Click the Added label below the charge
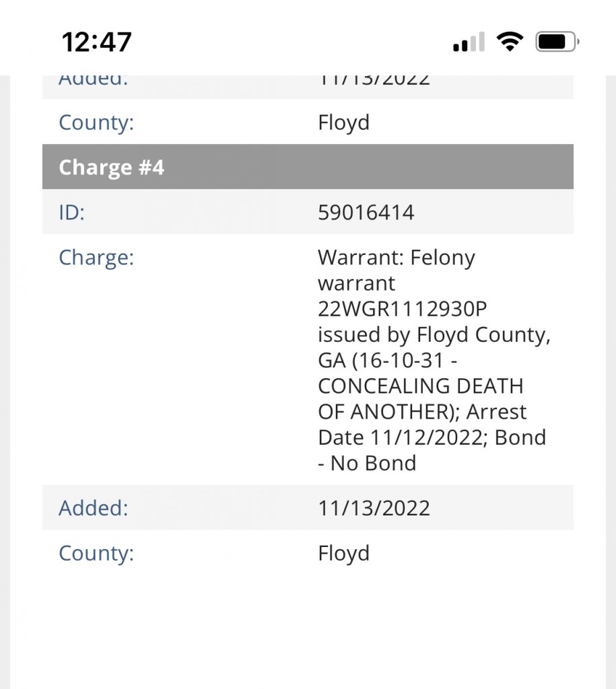The image size is (616, 689). (x=93, y=507)
